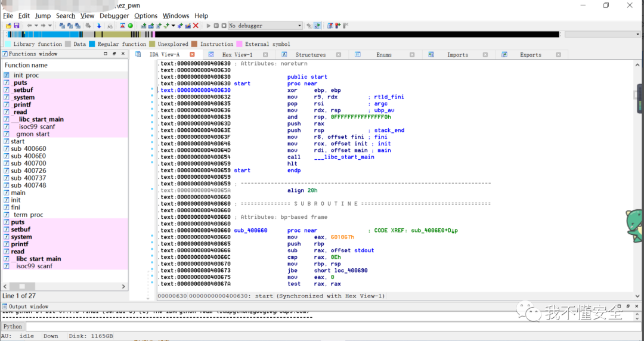Click the green circle toolbar icon
Image resolution: width=644 pixels, height=341 pixels.
point(131,26)
